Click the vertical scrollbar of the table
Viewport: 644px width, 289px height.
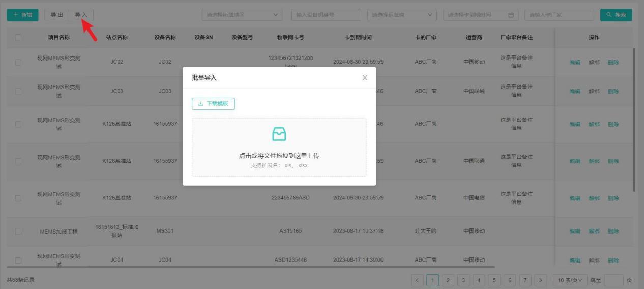634,120
